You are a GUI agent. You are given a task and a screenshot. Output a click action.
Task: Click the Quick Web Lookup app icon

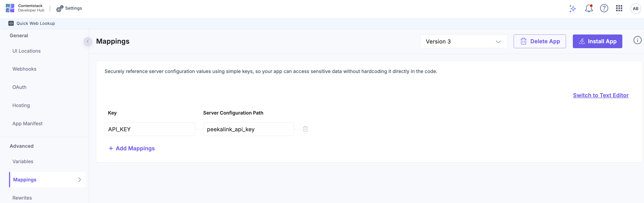pyautogui.click(x=11, y=24)
